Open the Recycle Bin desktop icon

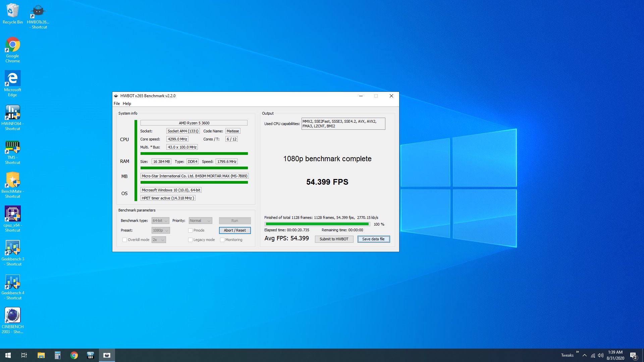pyautogui.click(x=13, y=14)
